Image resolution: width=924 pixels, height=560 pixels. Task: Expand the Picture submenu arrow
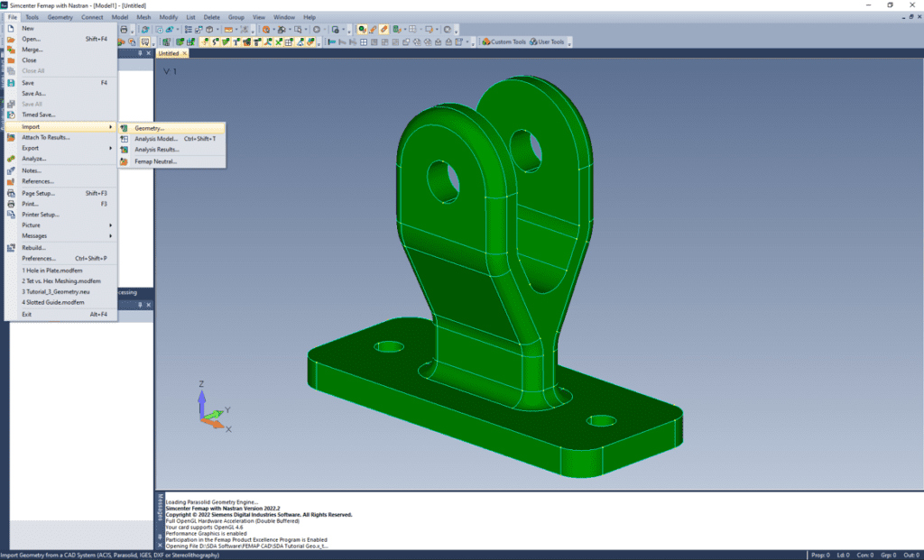point(110,225)
